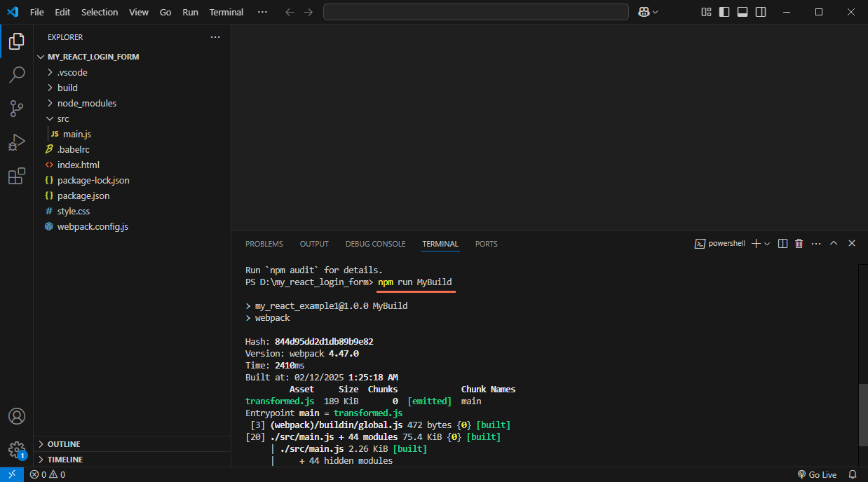Image resolution: width=868 pixels, height=482 pixels.
Task: Open webpack.config.js file
Action: point(93,226)
